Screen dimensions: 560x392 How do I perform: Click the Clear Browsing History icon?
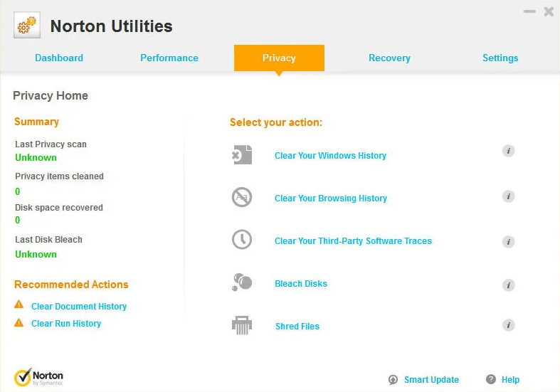[x=242, y=197]
